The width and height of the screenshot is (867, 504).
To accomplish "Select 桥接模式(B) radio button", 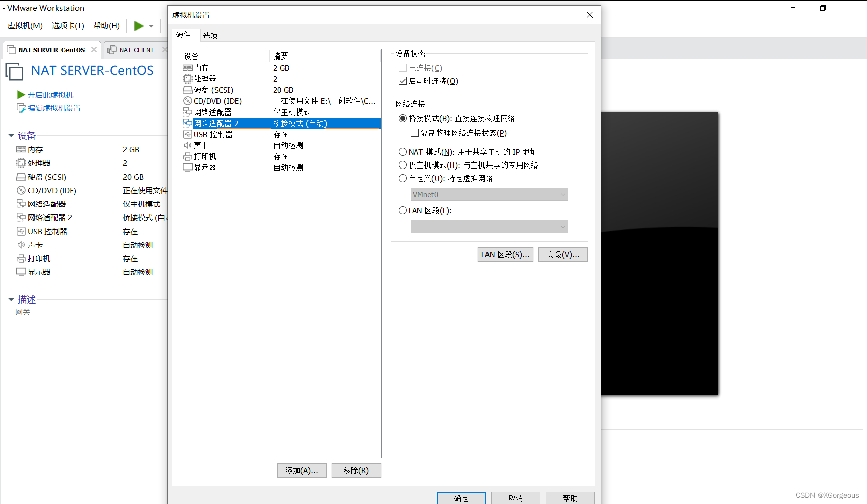I will pos(403,118).
